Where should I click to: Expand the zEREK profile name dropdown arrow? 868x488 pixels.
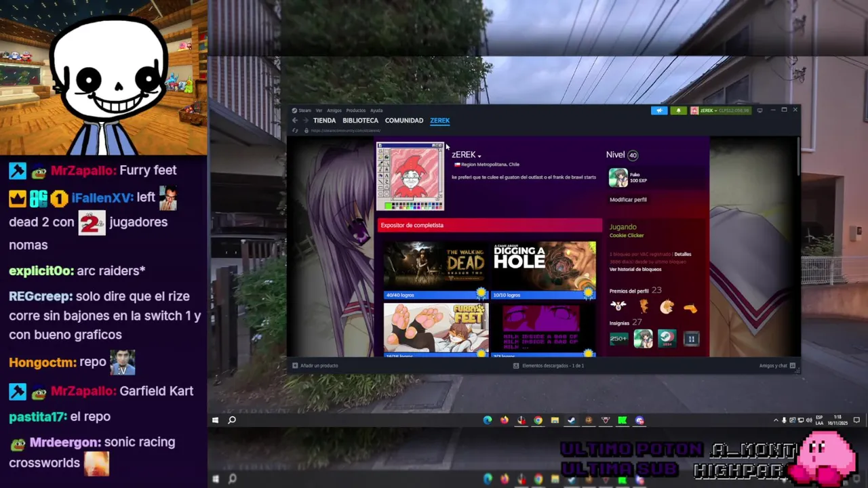pos(479,156)
